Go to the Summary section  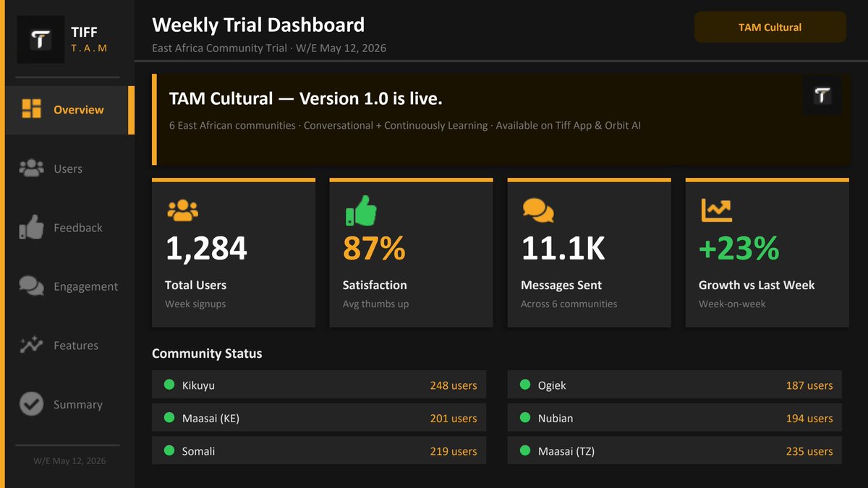point(69,404)
